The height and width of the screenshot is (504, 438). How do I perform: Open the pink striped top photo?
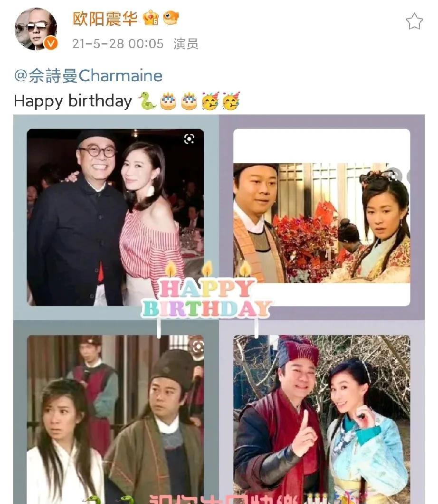point(115,217)
